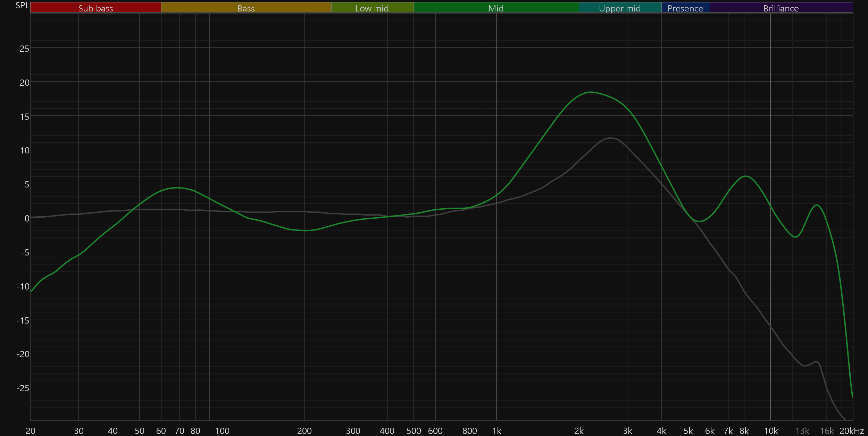This screenshot has width=868, height=436.
Task: Click the green curve's treble peak near 8k
Action: tap(745, 176)
